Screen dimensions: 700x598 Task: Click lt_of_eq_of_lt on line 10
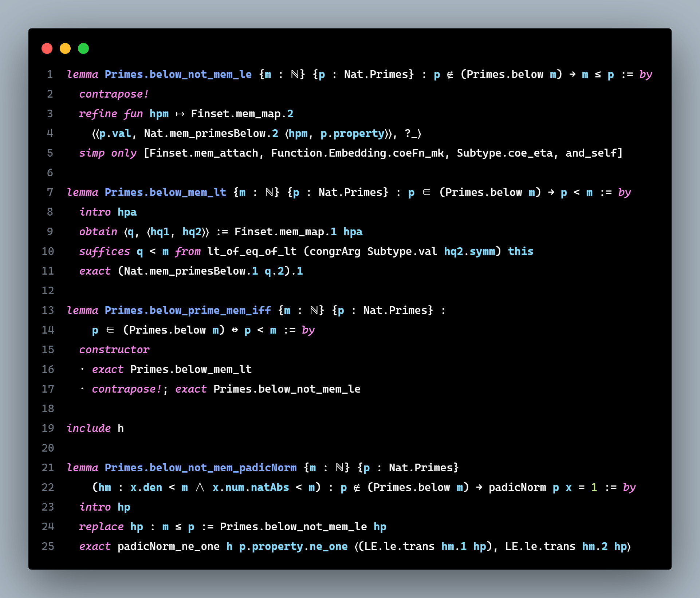coord(252,252)
